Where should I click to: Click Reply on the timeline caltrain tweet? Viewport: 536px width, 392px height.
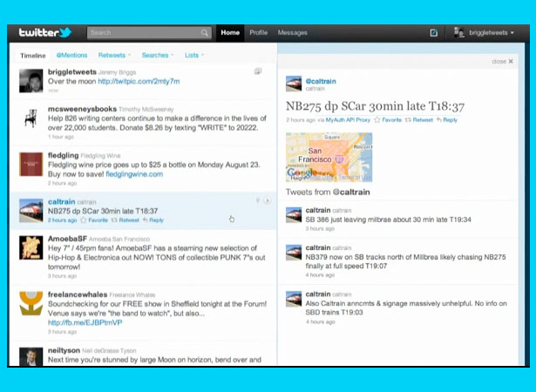[x=156, y=220]
